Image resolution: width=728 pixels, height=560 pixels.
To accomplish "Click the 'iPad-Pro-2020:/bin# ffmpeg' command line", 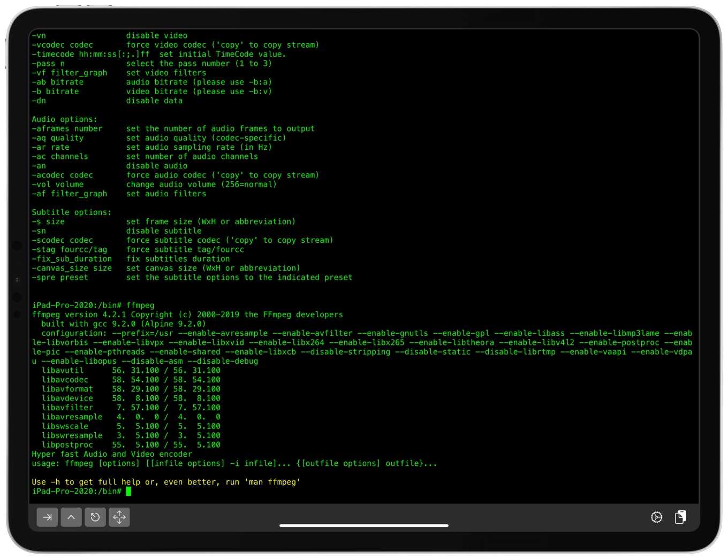I will [x=93, y=305].
